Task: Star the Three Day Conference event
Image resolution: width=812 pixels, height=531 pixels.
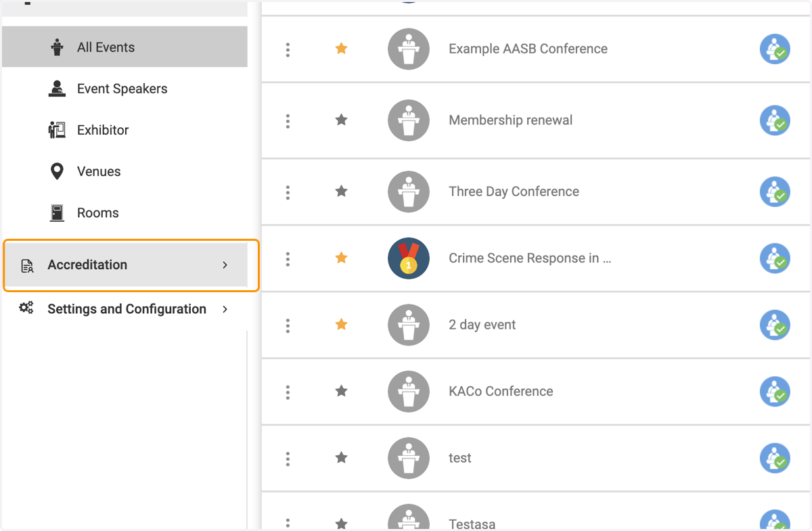Action: coord(342,191)
